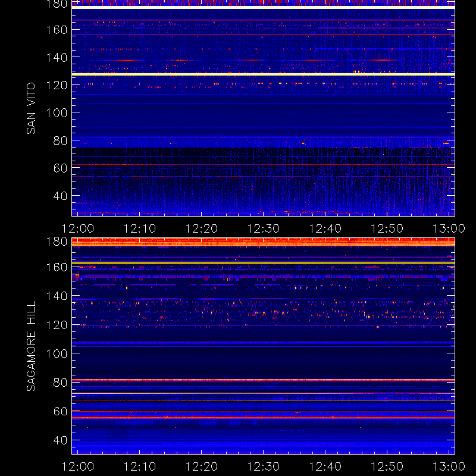Pick the 80 tick label on Sagamore Hill axis
Screen dimensions: 476x476
pos(60,383)
